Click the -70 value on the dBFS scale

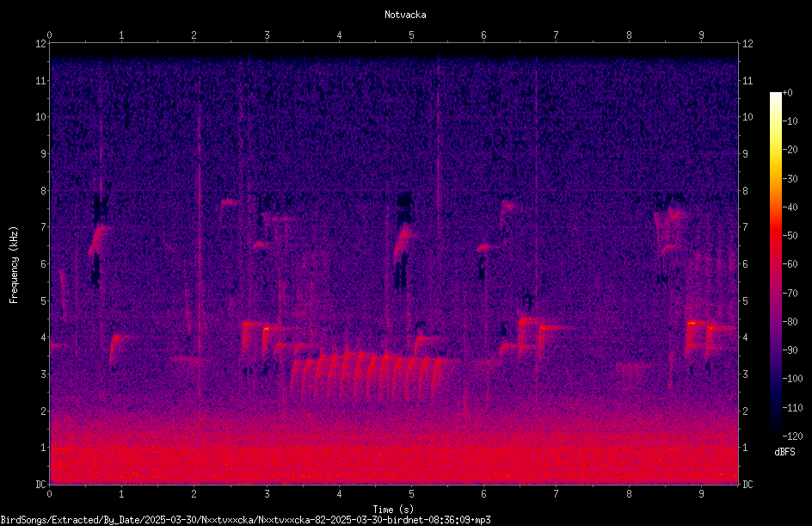[790, 294]
